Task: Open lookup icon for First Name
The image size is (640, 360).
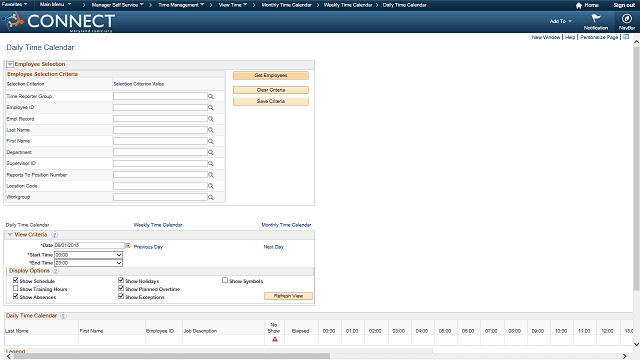Action: 211,141
